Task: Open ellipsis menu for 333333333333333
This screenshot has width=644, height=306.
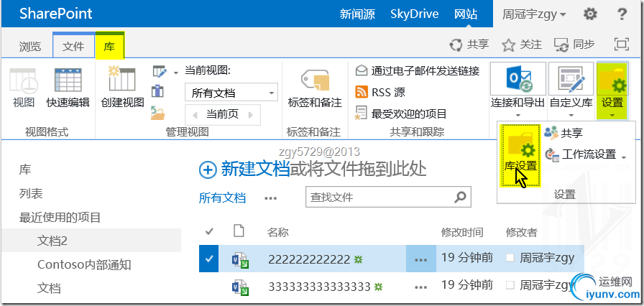Action: point(421,287)
